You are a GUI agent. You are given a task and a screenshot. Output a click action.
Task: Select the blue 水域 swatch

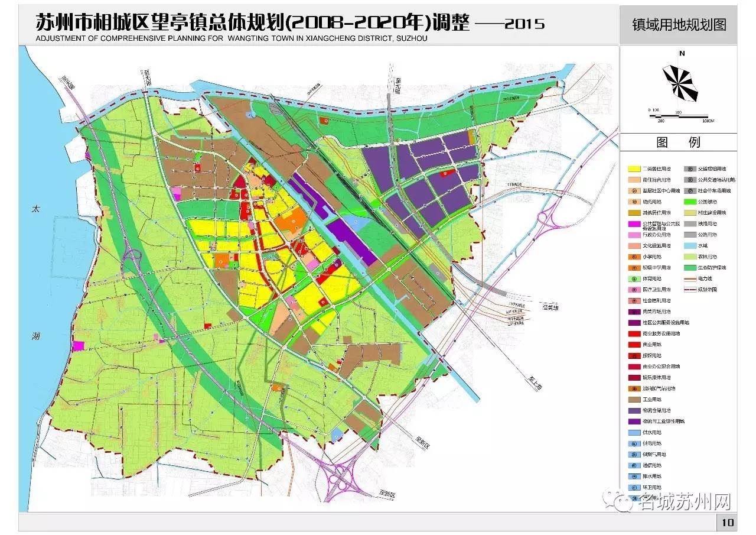click(x=690, y=245)
